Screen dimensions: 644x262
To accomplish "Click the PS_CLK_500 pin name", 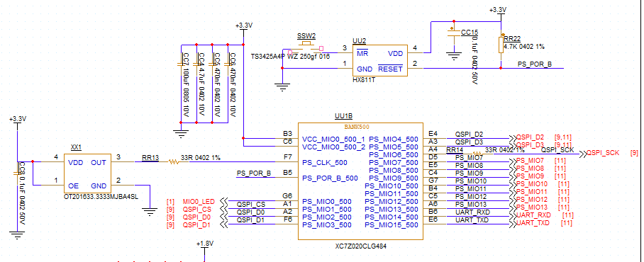I will pyautogui.click(x=324, y=163).
